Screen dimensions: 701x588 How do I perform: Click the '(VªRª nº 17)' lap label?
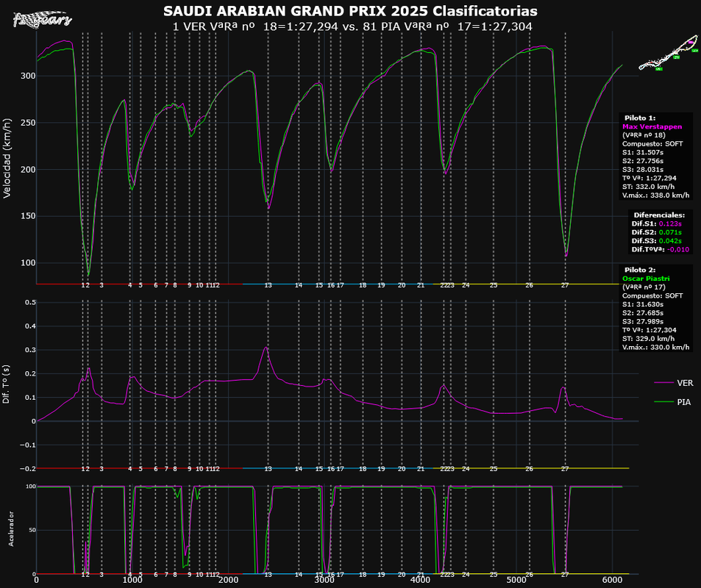[644, 287]
